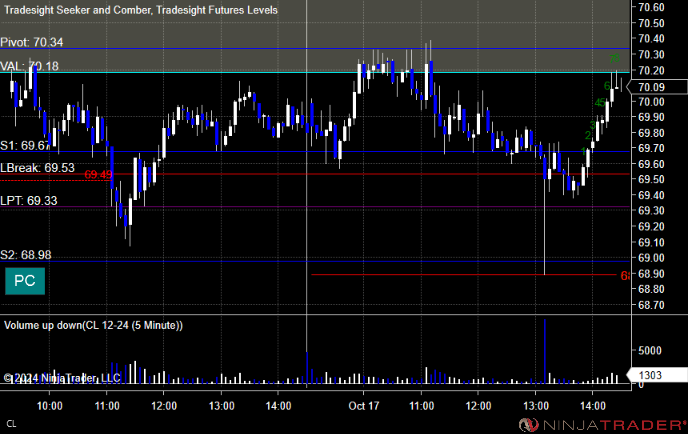Click the LPT: 69.33 level label

[29, 201]
